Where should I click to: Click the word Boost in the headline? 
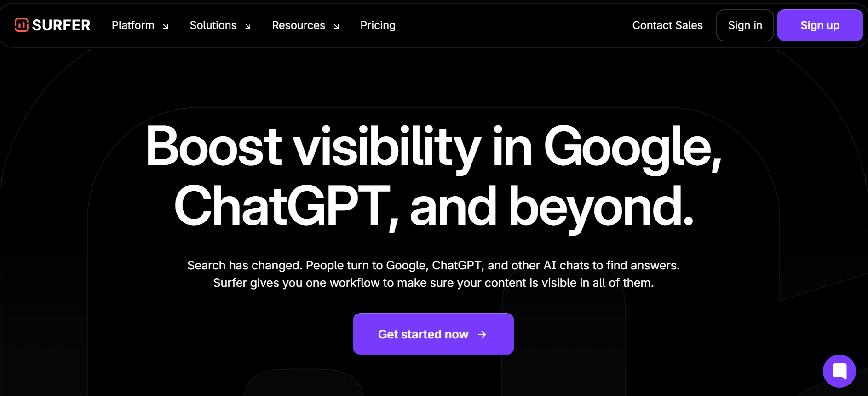pos(213,146)
